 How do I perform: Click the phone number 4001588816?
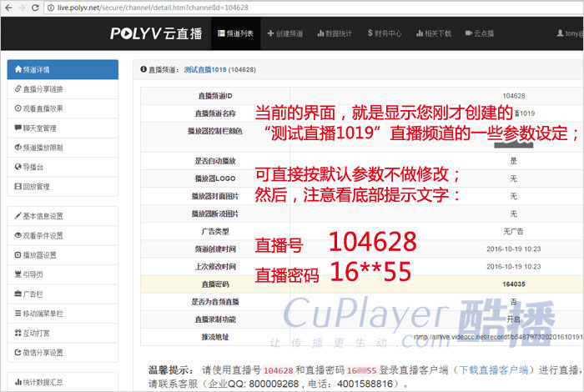tap(365, 384)
